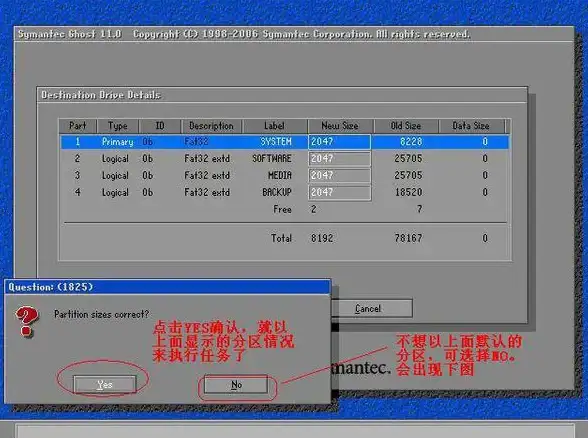Edit New Size field for SYSTEM partition
588x438 pixels.
tap(339, 142)
